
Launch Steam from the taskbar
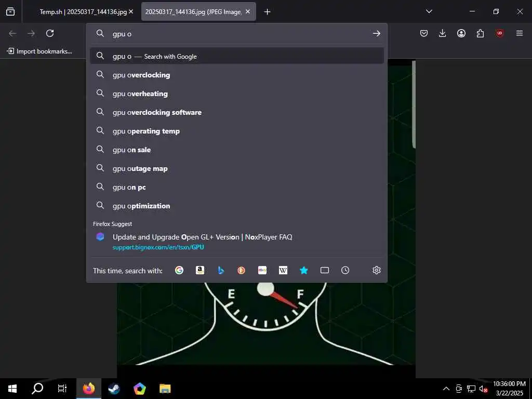pos(114,388)
